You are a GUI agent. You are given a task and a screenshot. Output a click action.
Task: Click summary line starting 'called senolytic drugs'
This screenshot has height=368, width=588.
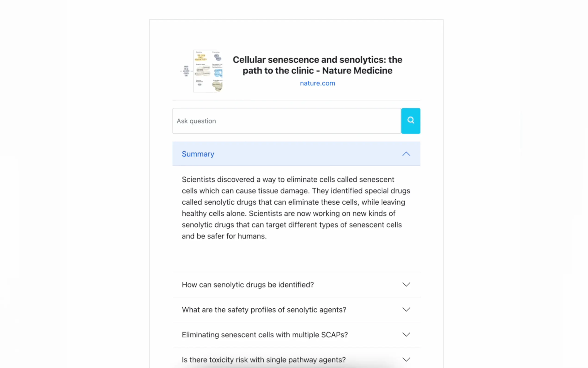(x=293, y=202)
